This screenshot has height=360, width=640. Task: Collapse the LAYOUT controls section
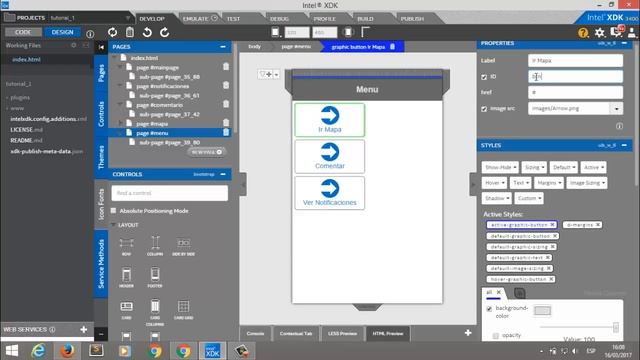click(113, 225)
